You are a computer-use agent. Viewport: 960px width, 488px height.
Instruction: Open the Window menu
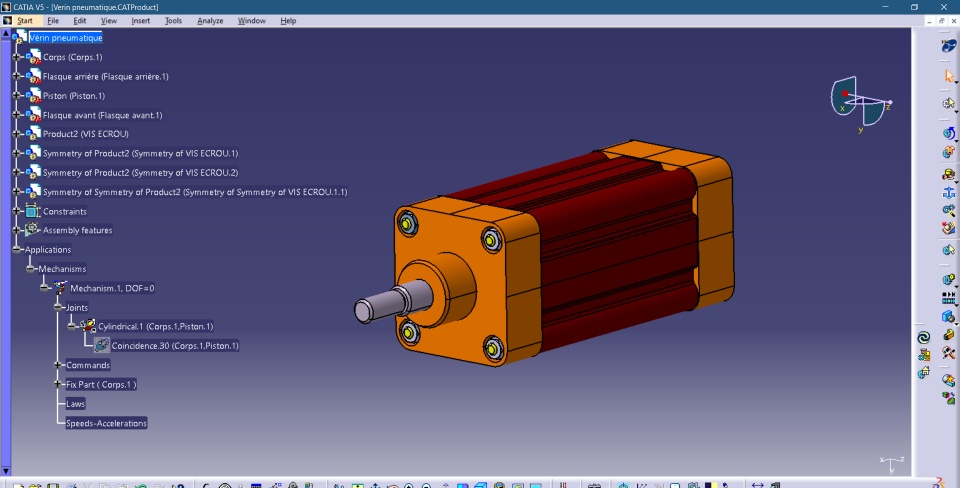pyautogui.click(x=252, y=21)
